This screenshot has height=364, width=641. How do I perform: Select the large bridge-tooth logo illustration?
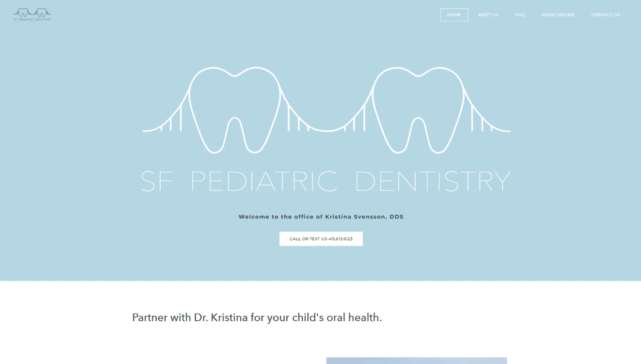tap(326, 109)
